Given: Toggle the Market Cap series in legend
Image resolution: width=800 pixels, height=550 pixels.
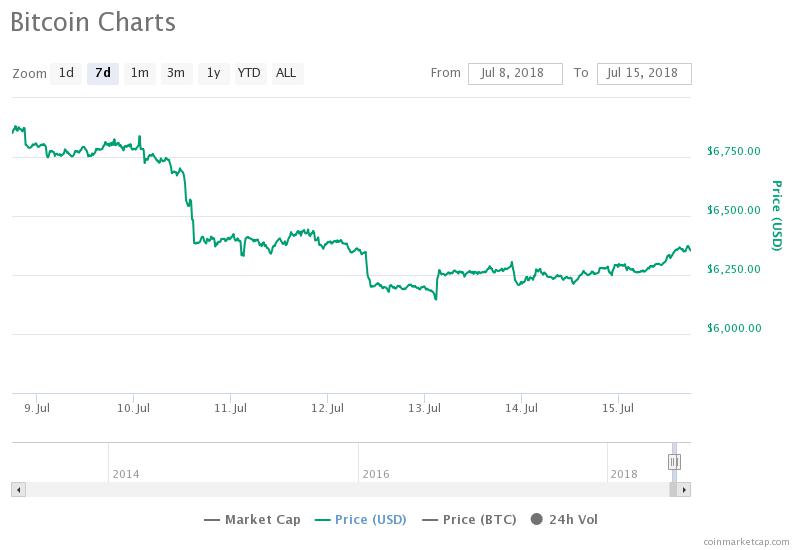Looking at the screenshot, I should [253, 519].
